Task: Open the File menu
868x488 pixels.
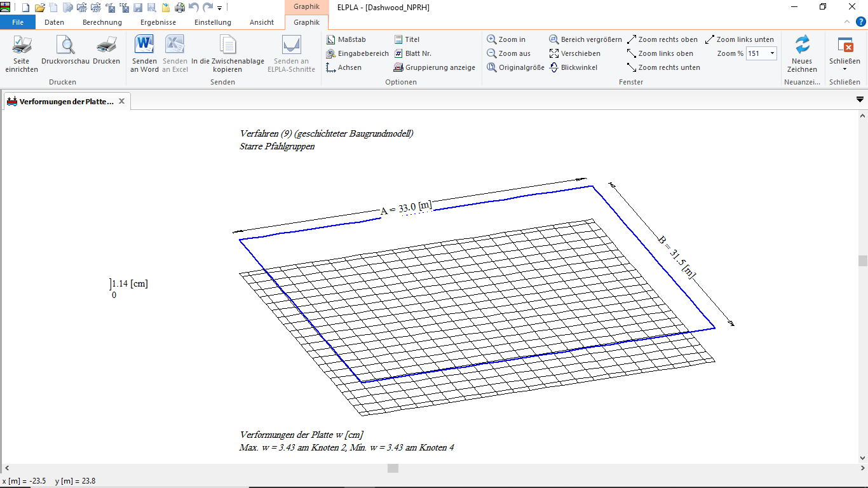Action: (x=18, y=22)
